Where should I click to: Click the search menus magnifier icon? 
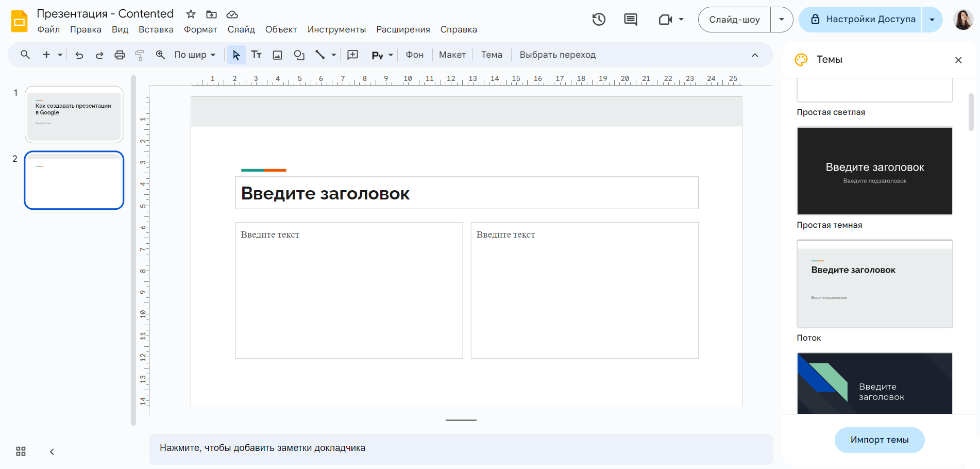(25, 55)
